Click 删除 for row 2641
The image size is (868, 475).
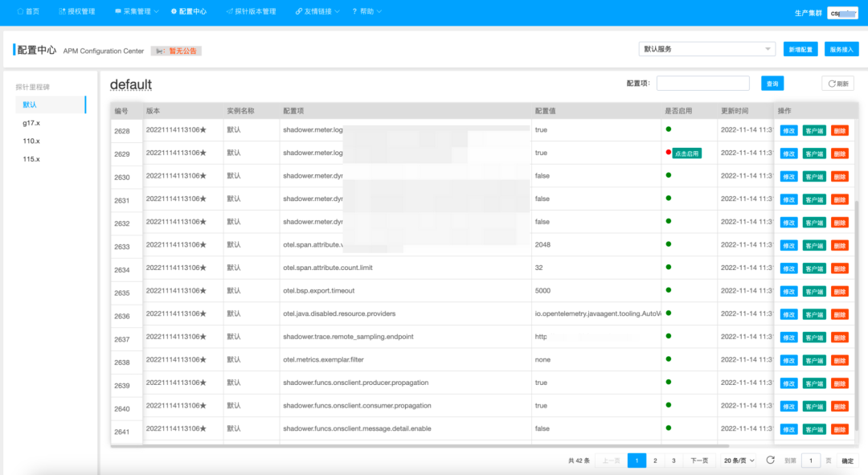pyautogui.click(x=840, y=429)
